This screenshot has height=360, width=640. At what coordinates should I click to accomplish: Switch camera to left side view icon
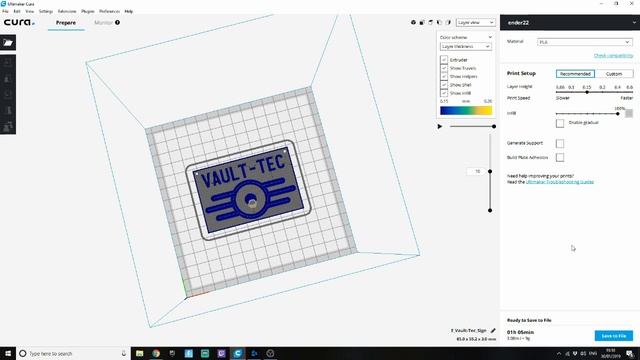tap(439, 22)
